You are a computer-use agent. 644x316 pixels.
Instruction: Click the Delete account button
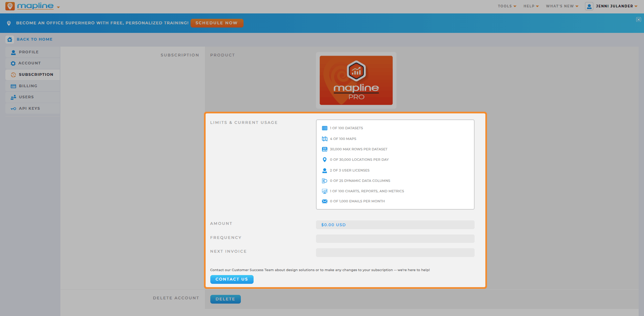coord(225,299)
